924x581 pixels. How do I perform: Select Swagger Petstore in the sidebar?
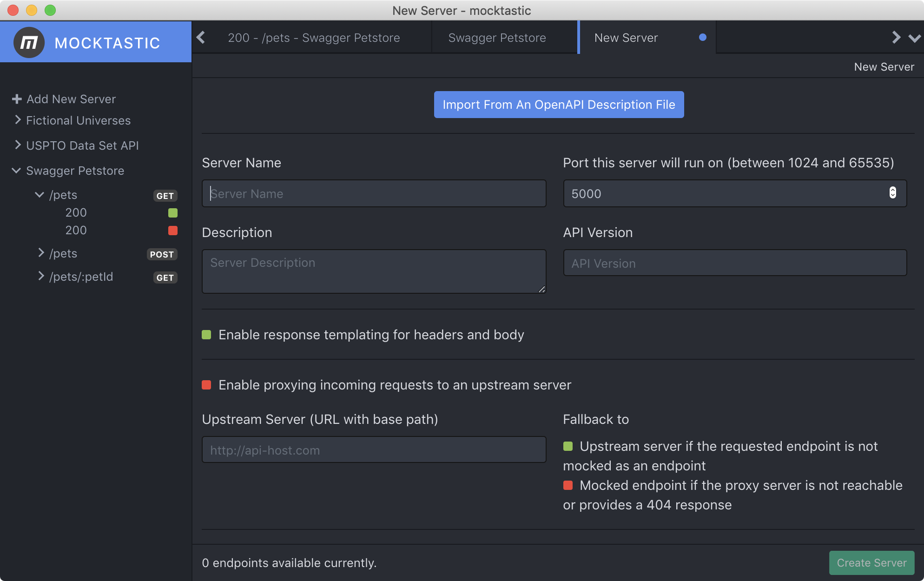point(75,171)
